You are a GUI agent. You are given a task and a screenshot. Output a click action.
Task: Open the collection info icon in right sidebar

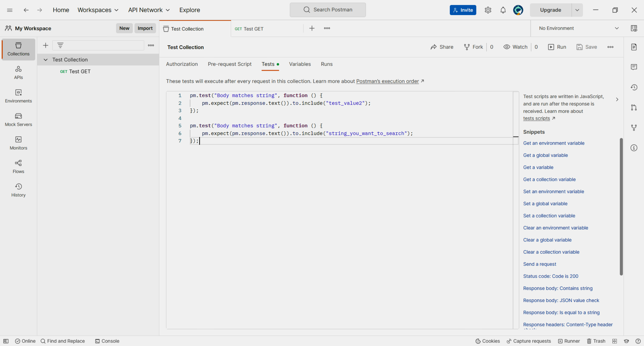[634, 148]
